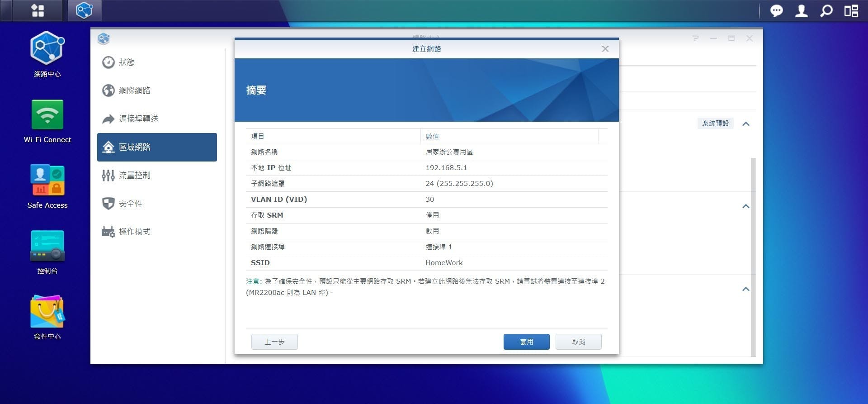Select the HomeWork SSID value
The width and height of the screenshot is (868, 404).
coord(444,263)
